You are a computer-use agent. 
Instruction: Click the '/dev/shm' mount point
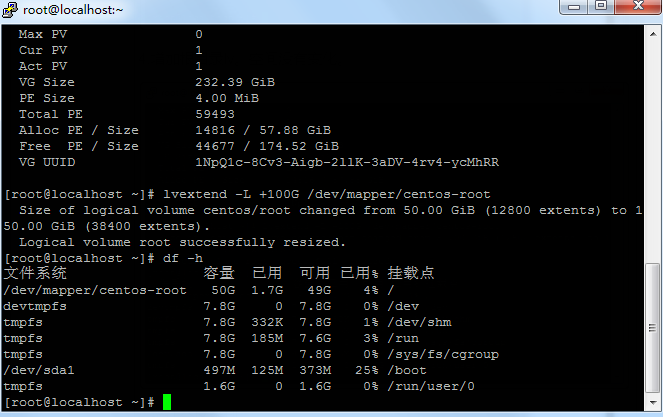click(x=419, y=323)
